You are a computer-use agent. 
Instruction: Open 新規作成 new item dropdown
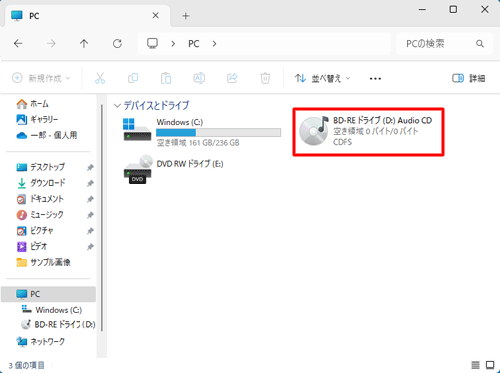(x=41, y=78)
